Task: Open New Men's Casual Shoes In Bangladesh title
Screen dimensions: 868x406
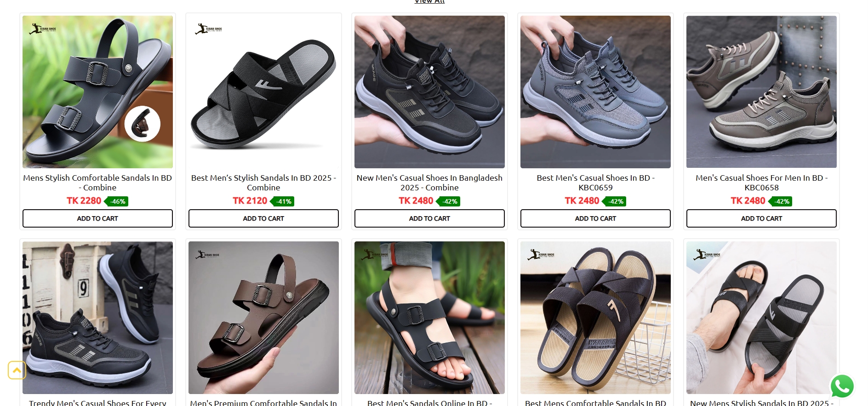Action: pos(429,183)
